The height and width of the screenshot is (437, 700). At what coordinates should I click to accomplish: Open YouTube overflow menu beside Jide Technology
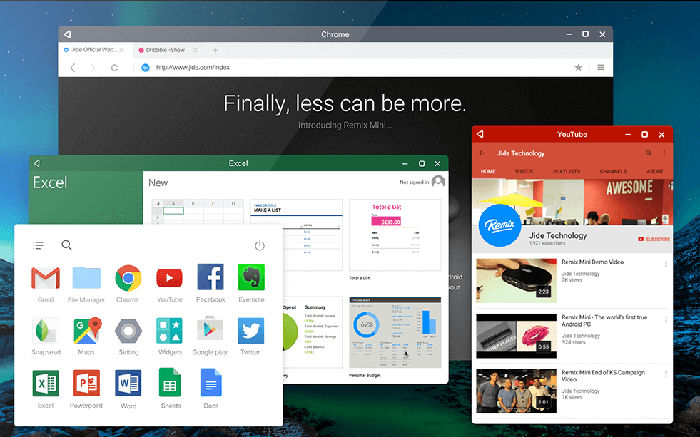665,153
